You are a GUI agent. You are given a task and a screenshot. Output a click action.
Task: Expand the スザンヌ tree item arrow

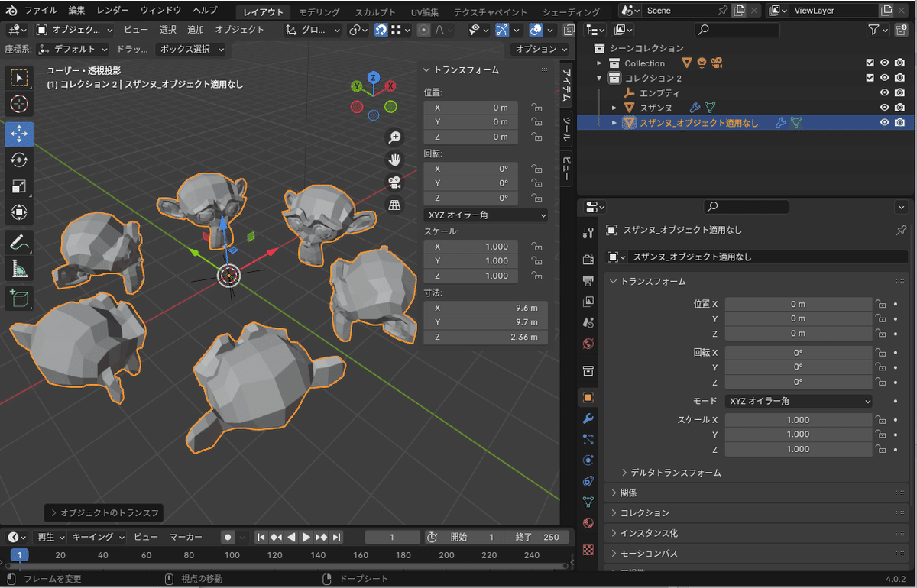(614, 108)
